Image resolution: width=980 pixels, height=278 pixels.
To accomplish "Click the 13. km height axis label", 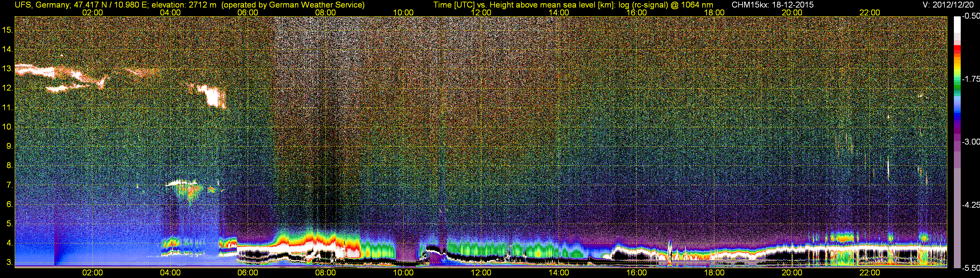I will (x=8, y=69).
